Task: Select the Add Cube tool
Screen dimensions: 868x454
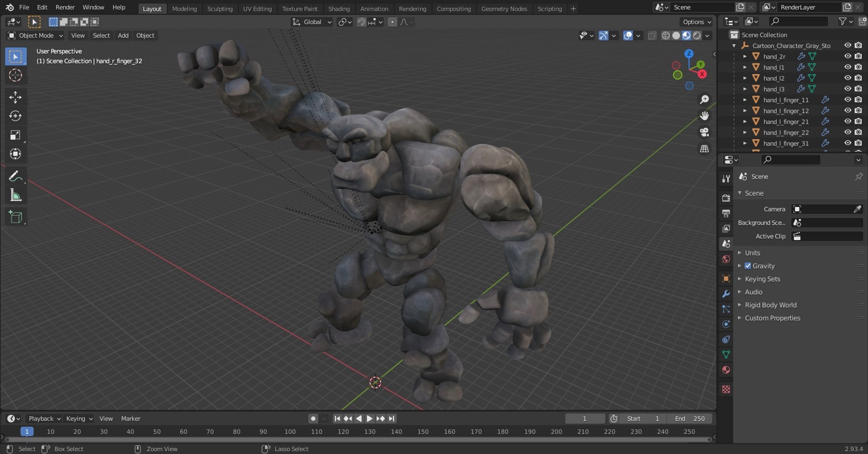Action: click(x=15, y=217)
